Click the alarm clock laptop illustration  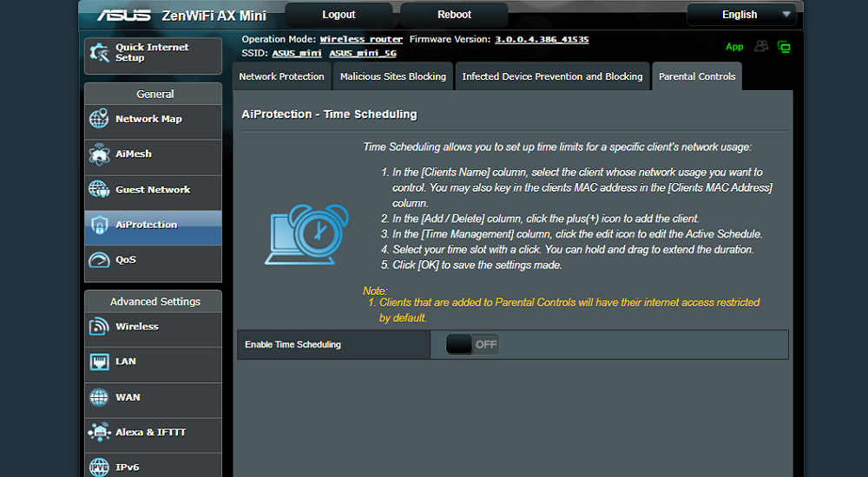click(x=307, y=234)
